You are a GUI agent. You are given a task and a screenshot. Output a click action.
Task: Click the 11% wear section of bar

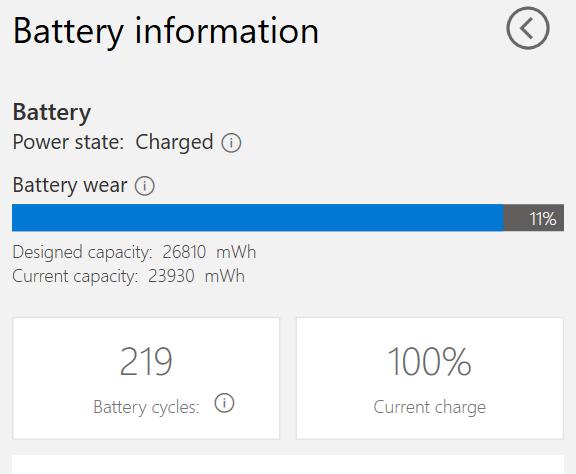(x=534, y=218)
